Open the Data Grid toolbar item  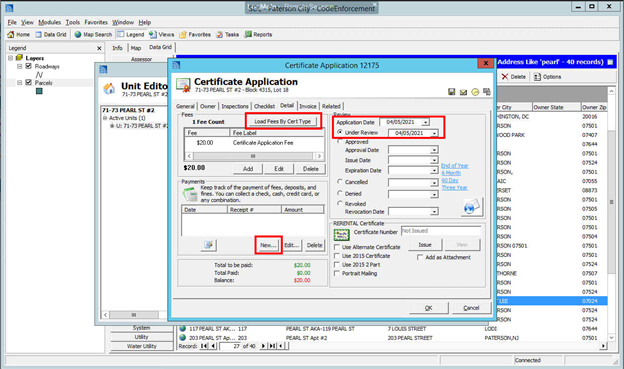tap(51, 35)
